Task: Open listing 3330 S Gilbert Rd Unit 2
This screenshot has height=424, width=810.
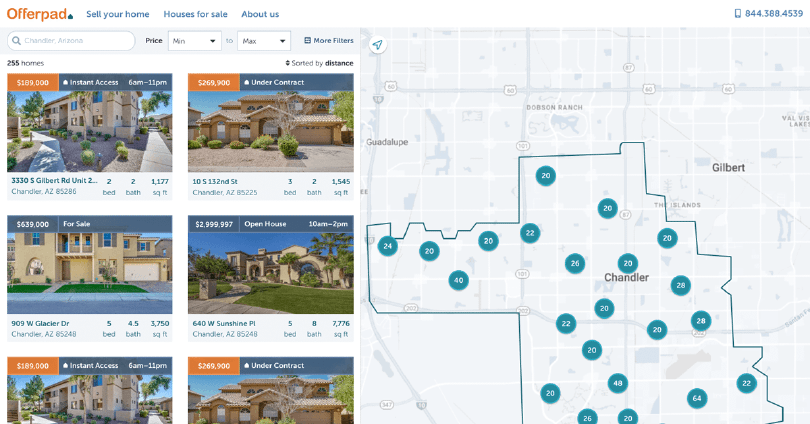Action: 54,181
